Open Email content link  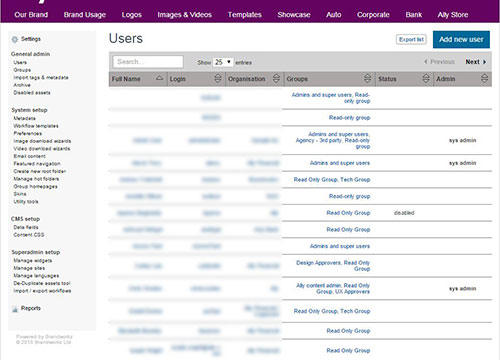pos(30,156)
